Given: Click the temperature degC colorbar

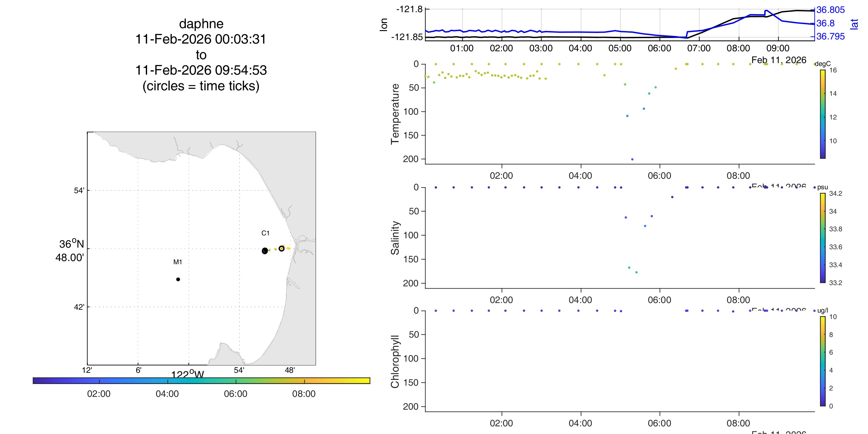Looking at the screenshot, I should (823, 114).
